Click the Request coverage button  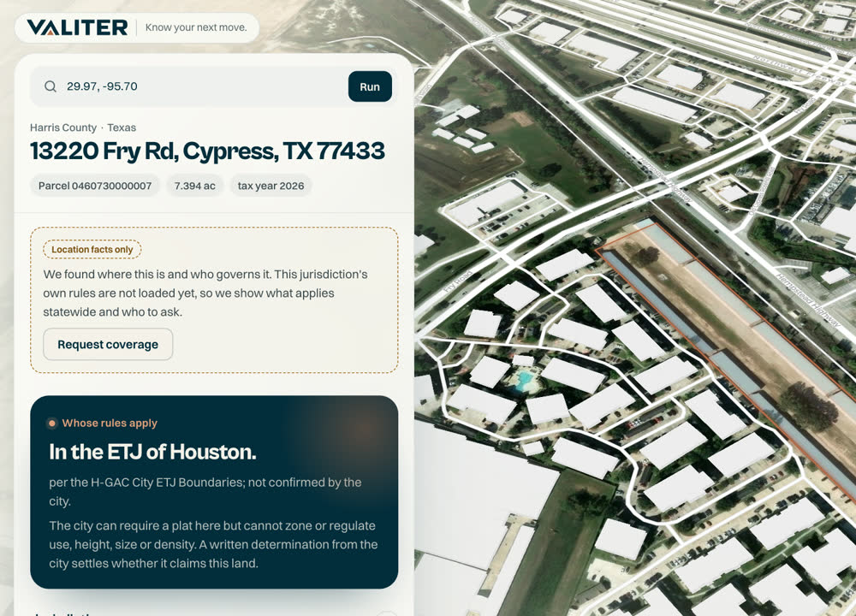[108, 344]
